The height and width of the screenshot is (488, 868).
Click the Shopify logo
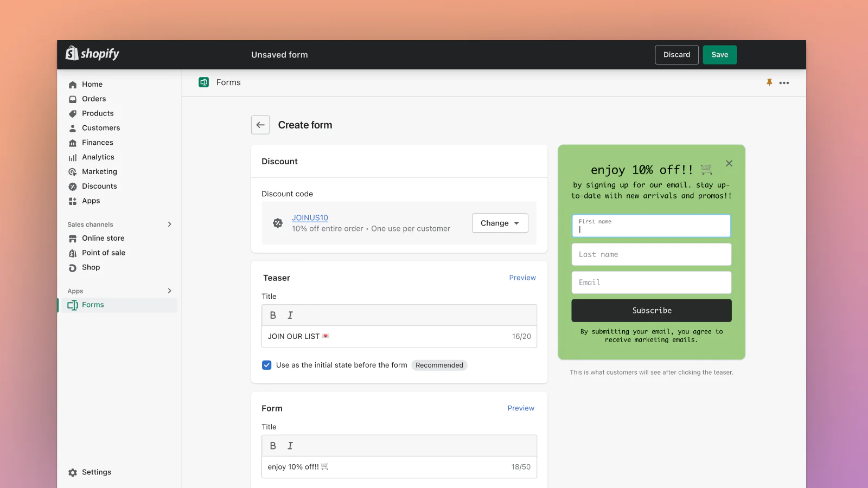tap(92, 54)
